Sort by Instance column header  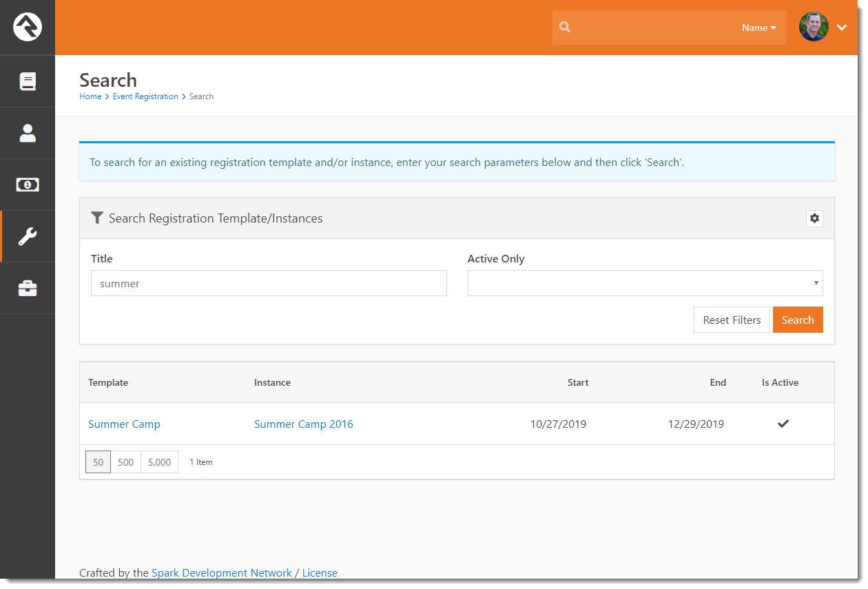[272, 382]
